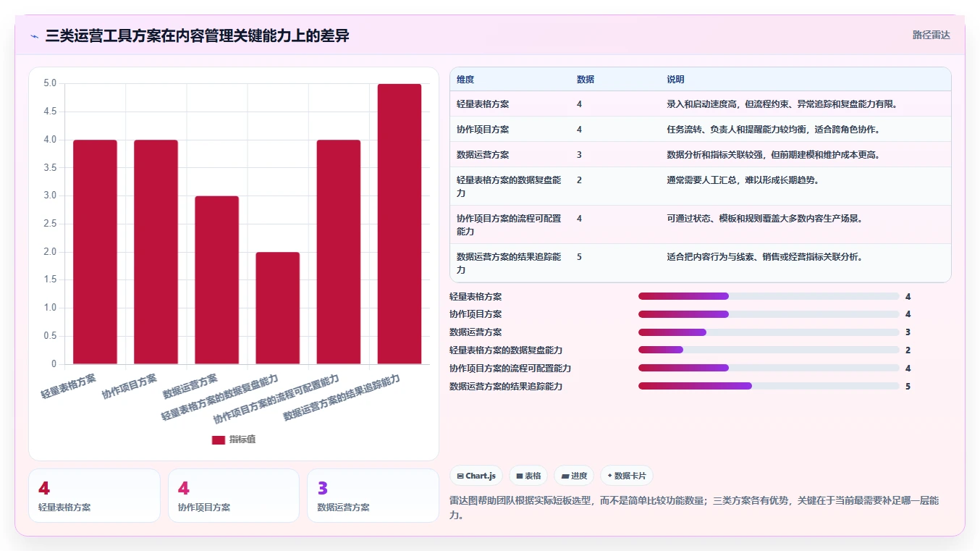Click the 协作项目方案 label in the progress list
The image size is (980, 551).
(476, 314)
